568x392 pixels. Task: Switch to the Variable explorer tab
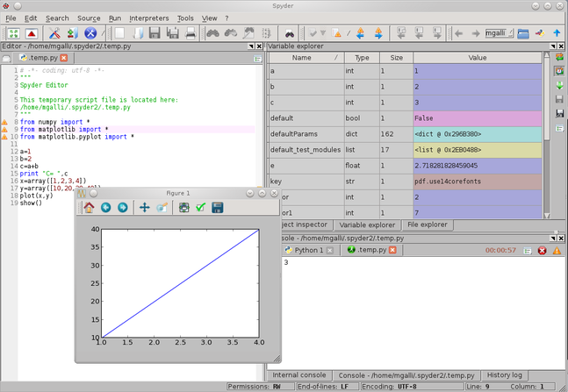(x=367, y=225)
